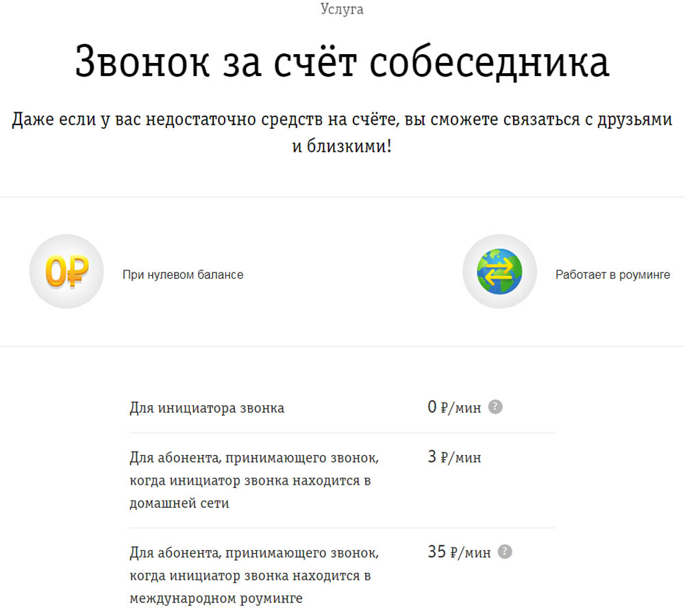This screenshot has height=616, width=685.
Task: Click the text "Работает в роуминге"
Action: (x=612, y=274)
